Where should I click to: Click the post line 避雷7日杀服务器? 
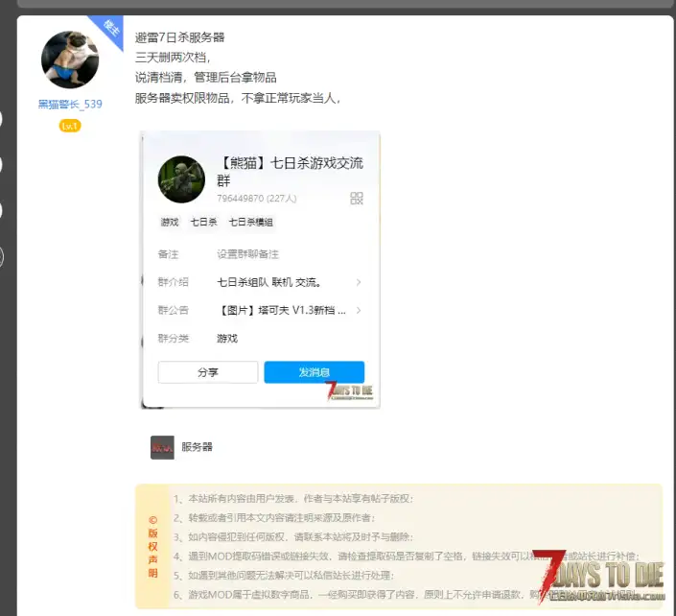[x=179, y=37]
